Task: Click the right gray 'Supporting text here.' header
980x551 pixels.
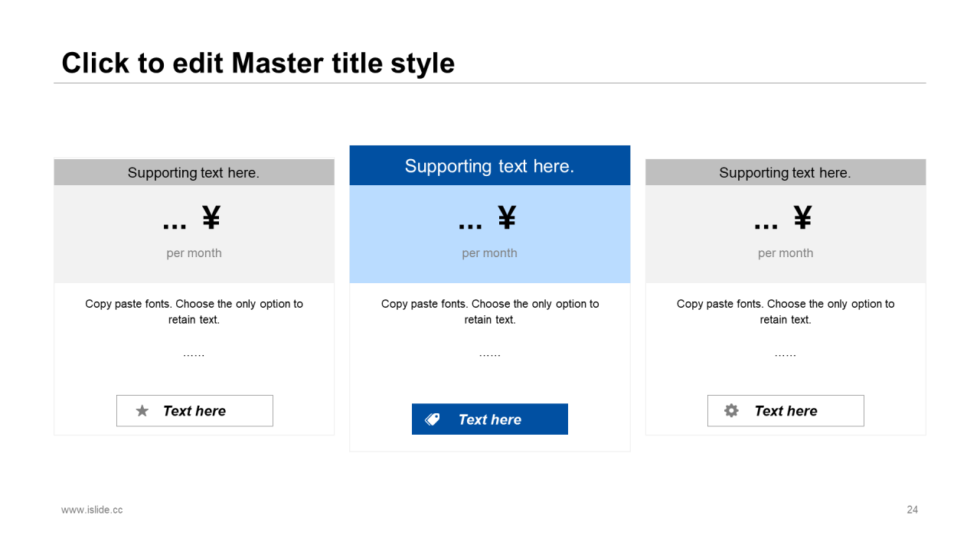Action: [x=785, y=173]
